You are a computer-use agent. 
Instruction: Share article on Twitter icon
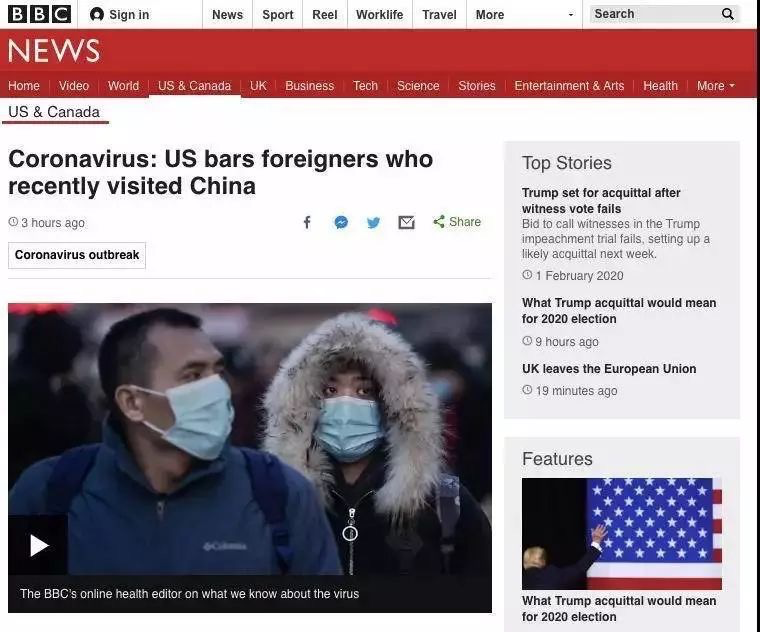[373, 223]
